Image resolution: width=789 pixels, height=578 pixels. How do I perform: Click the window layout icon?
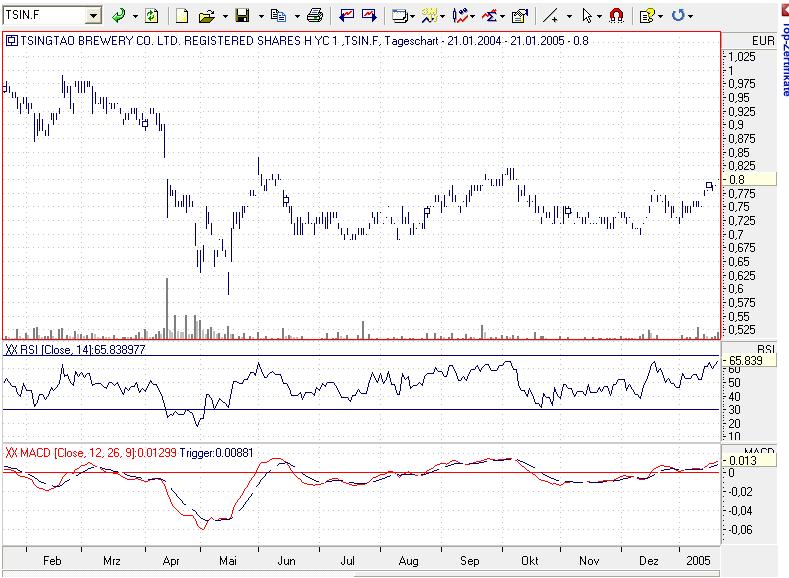[x=400, y=16]
